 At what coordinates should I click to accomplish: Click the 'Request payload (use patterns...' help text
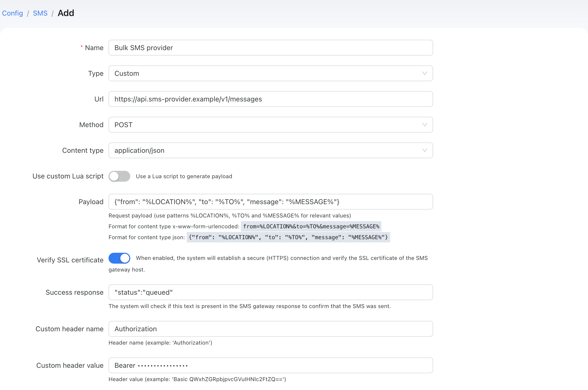pyautogui.click(x=230, y=216)
